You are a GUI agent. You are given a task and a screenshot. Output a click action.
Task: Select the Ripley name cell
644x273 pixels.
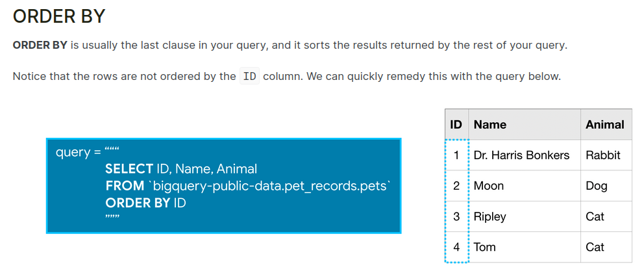pos(490,216)
